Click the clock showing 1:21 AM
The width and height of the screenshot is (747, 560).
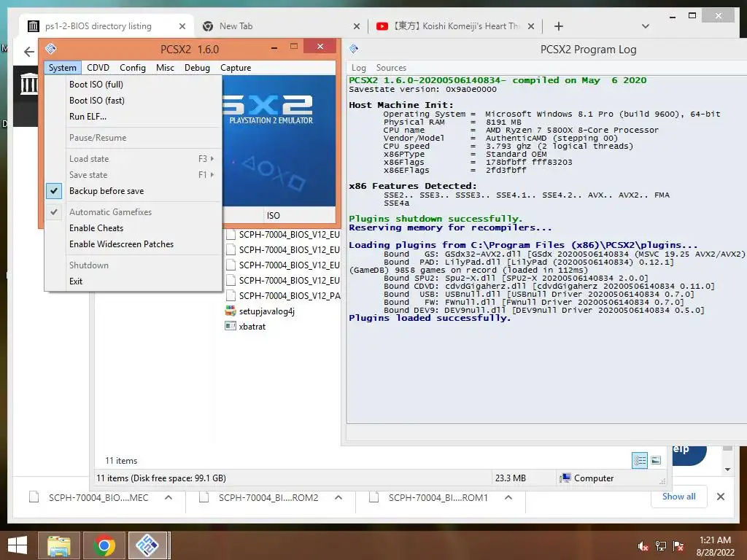pos(715,540)
